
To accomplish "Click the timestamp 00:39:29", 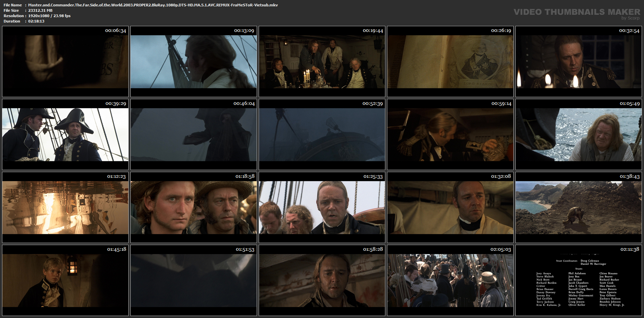I will tap(116, 104).
